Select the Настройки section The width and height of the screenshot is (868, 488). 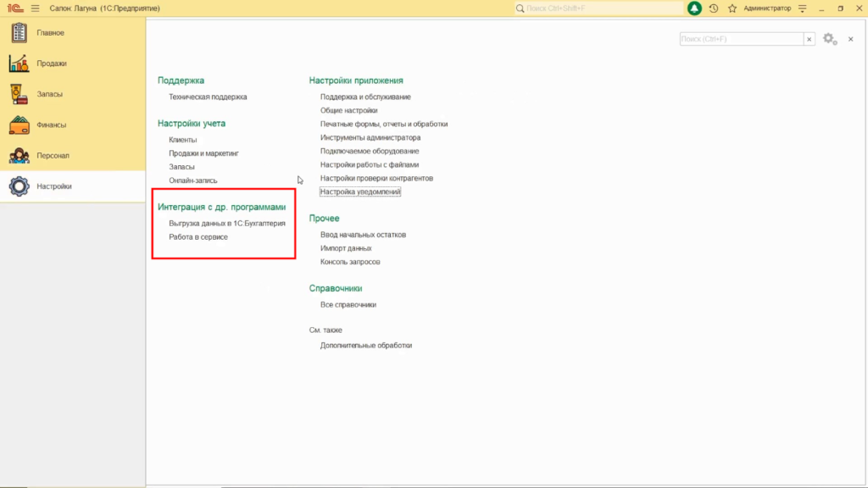(x=73, y=186)
